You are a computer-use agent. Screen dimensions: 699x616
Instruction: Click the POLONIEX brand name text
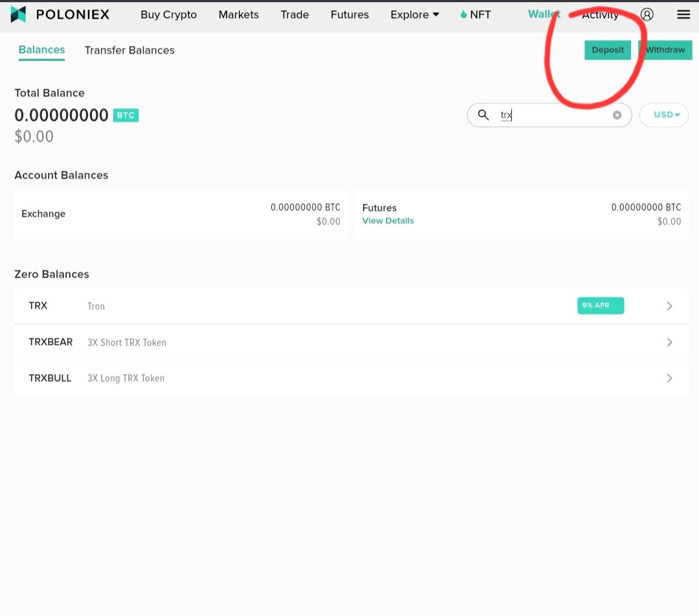coord(72,14)
